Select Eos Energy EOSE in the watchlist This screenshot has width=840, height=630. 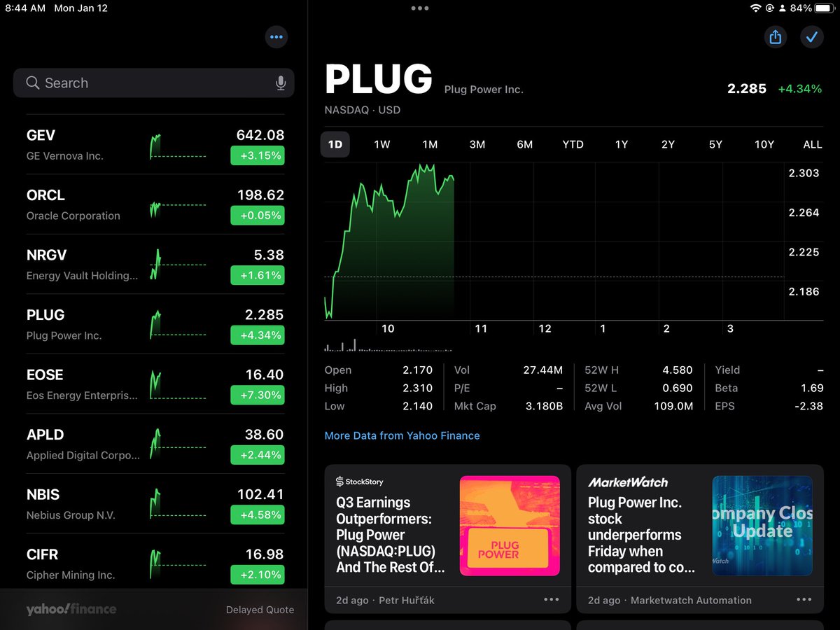pos(155,384)
